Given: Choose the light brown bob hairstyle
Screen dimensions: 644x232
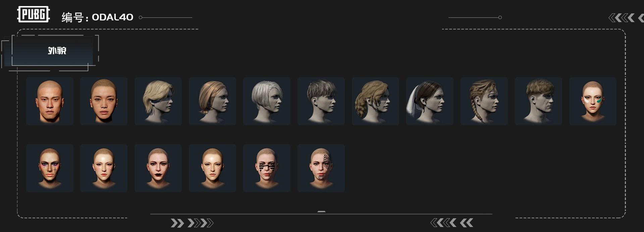Looking at the screenshot, I should pos(212,101).
